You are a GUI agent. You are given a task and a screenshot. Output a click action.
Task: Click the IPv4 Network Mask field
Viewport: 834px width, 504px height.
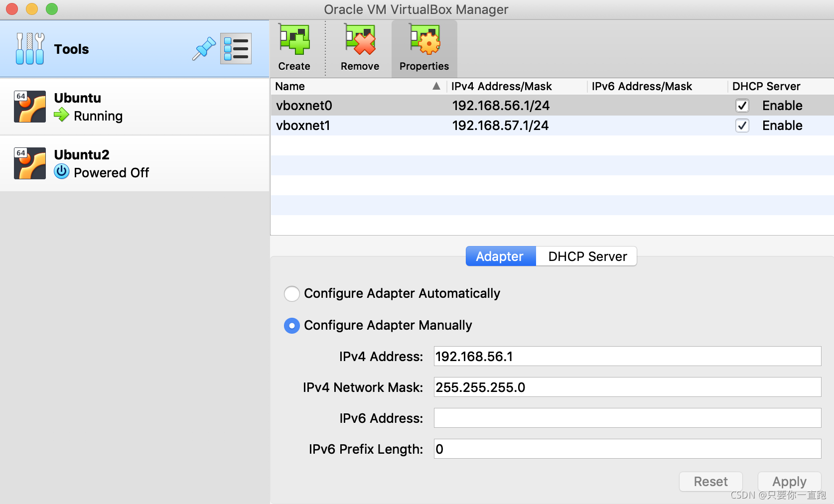click(627, 387)
